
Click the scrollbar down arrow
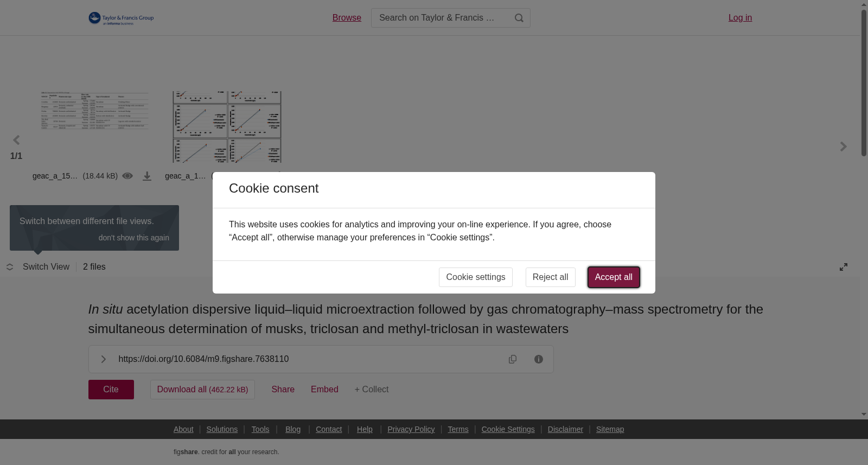pyautogui.click(x=864, y=415)
